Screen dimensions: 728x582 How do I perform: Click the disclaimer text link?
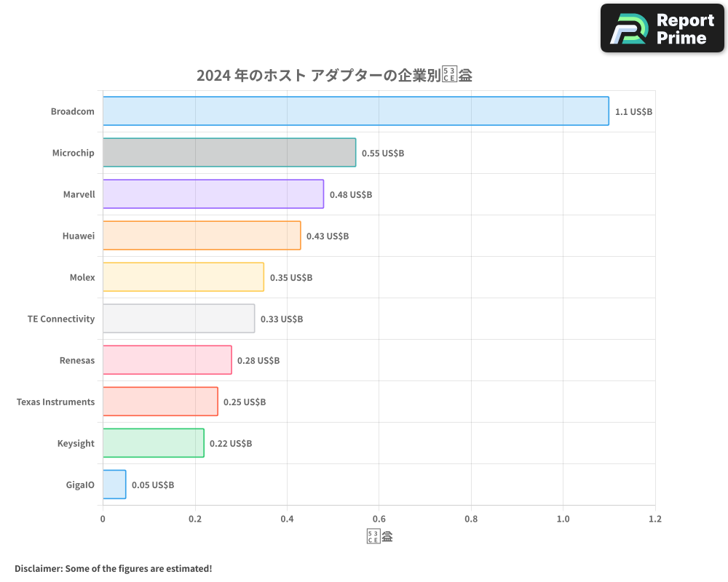coord(112,568)
